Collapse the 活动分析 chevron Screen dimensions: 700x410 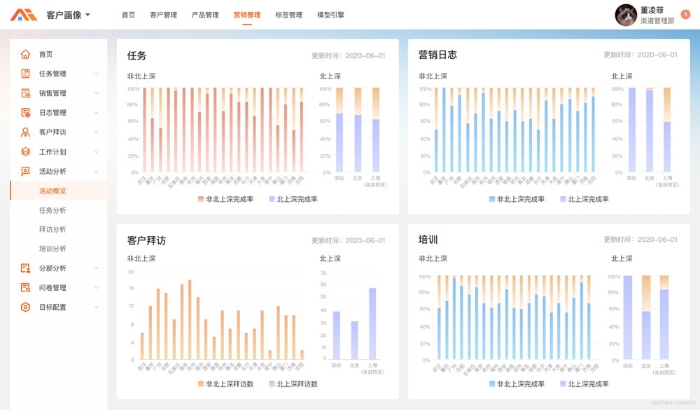tap(96, 171)
